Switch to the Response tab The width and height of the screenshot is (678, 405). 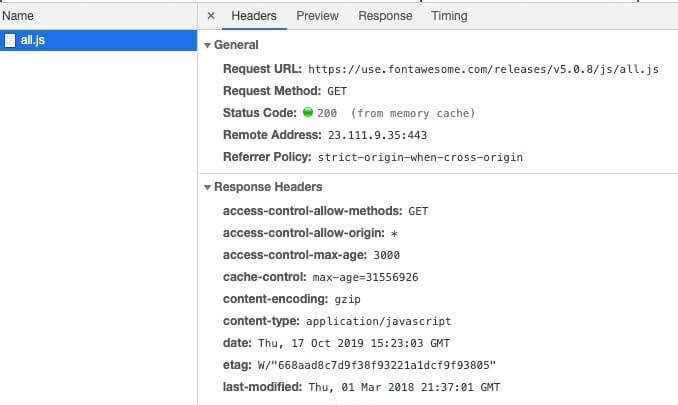click(x=385, y=16)
